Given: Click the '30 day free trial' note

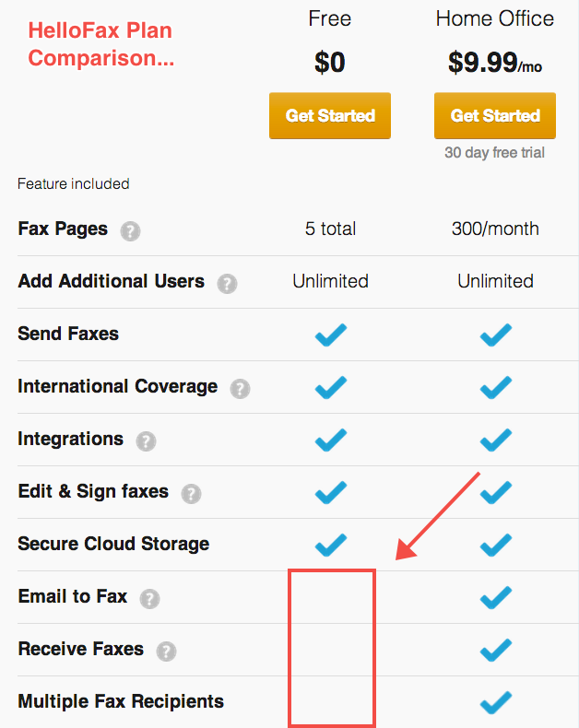Looking at the screenshot, I should pyautogui.click(x=494, y=152).
